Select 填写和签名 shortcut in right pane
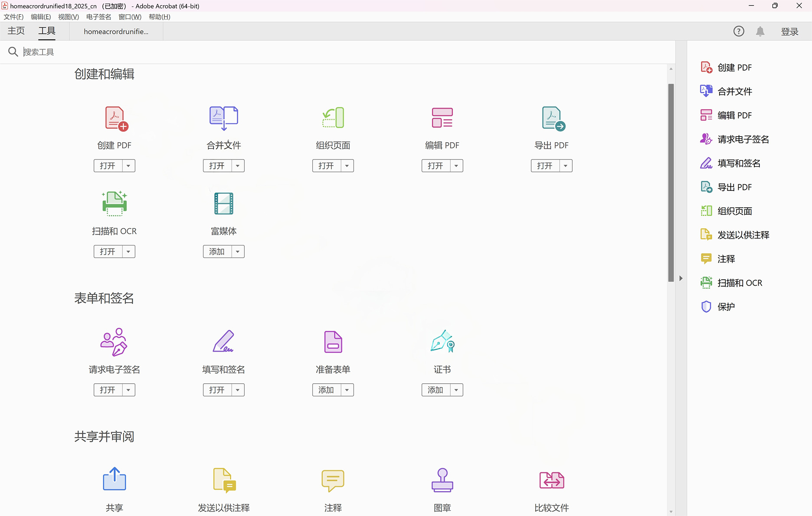812x516 pixels. click(731, 163)
